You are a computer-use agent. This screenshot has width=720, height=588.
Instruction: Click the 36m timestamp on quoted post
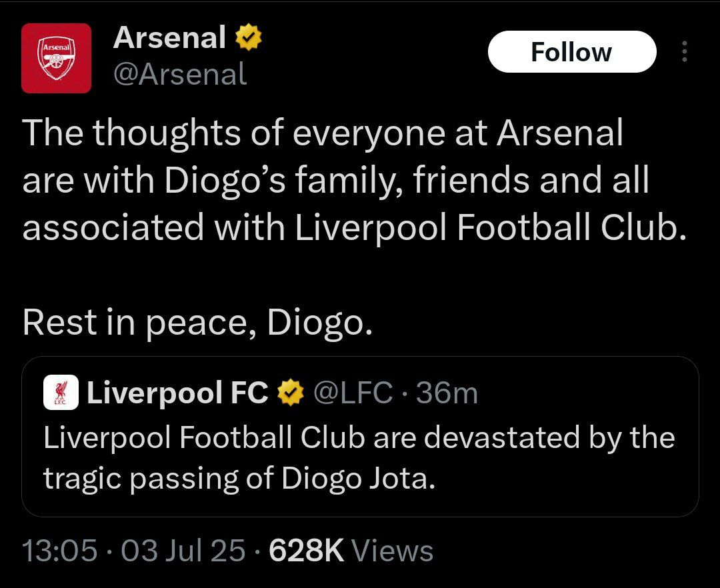(447, 393)
